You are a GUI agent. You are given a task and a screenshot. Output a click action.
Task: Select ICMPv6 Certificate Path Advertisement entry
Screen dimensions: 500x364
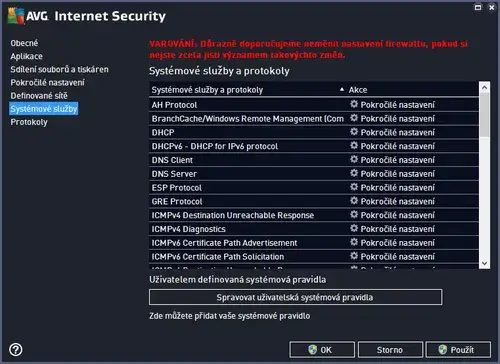point(224,243)
